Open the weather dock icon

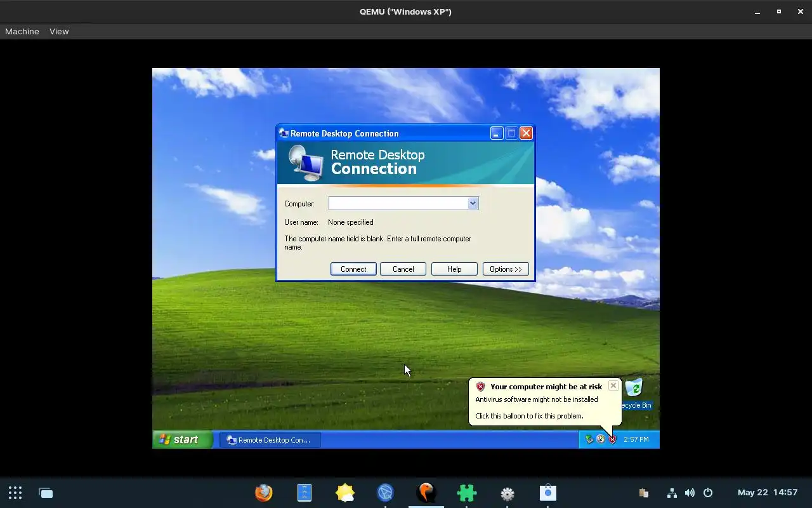point(345,493)
